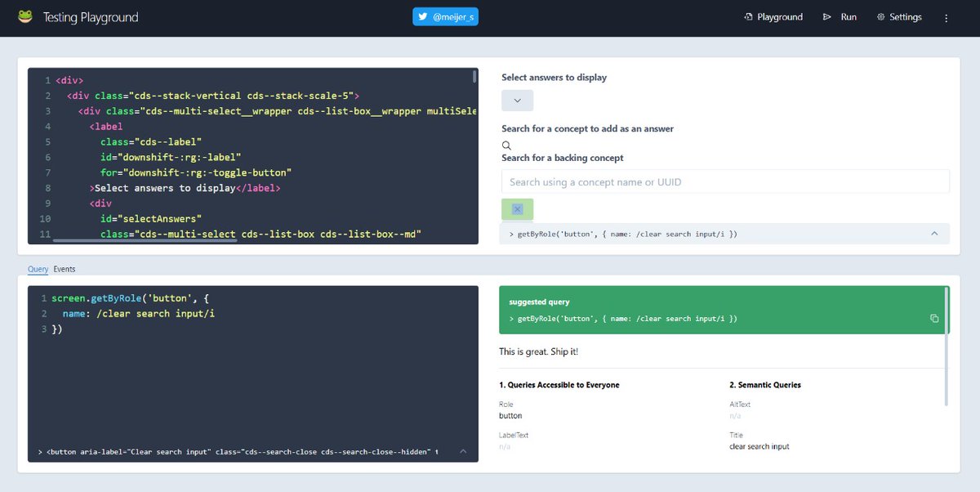
Task: Click the AltText n/a value
Action: (x=734, y=416)
